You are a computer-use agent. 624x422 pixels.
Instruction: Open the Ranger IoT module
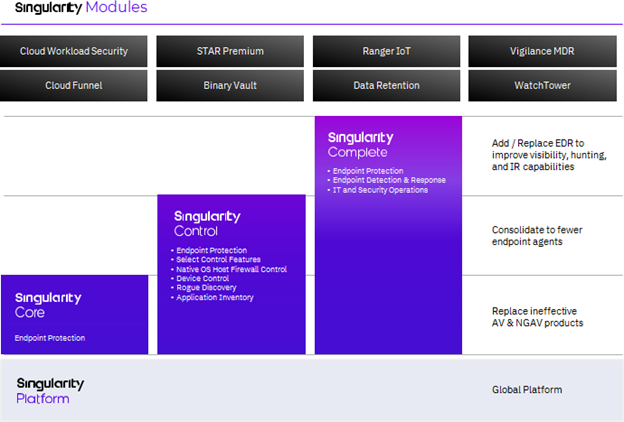[386, 51]
